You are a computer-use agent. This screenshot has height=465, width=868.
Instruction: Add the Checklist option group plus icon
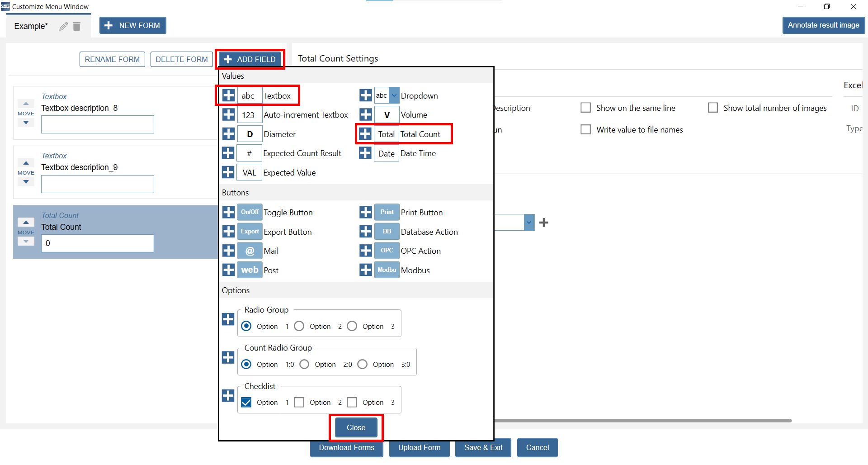[x=228, y=395]
